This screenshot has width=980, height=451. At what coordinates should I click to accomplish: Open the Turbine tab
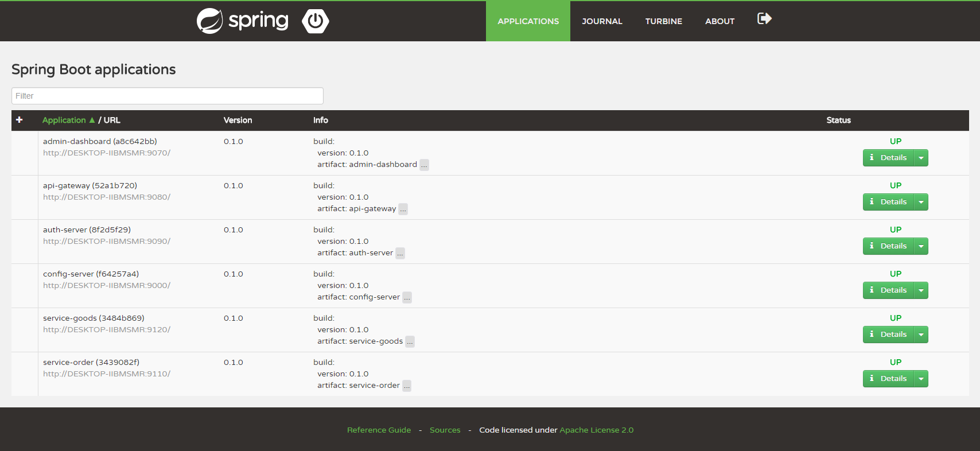tap(663, 21)
